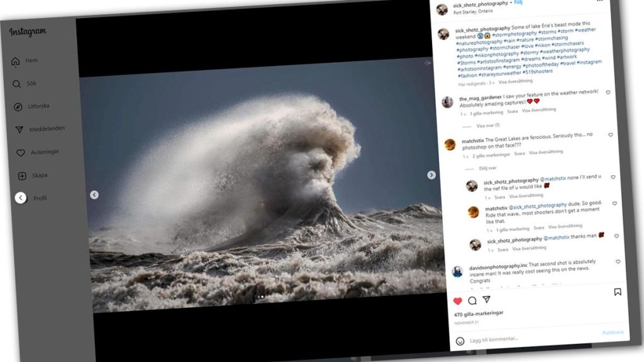Open comments via the speech bubble icon

(x=472, y=300)
